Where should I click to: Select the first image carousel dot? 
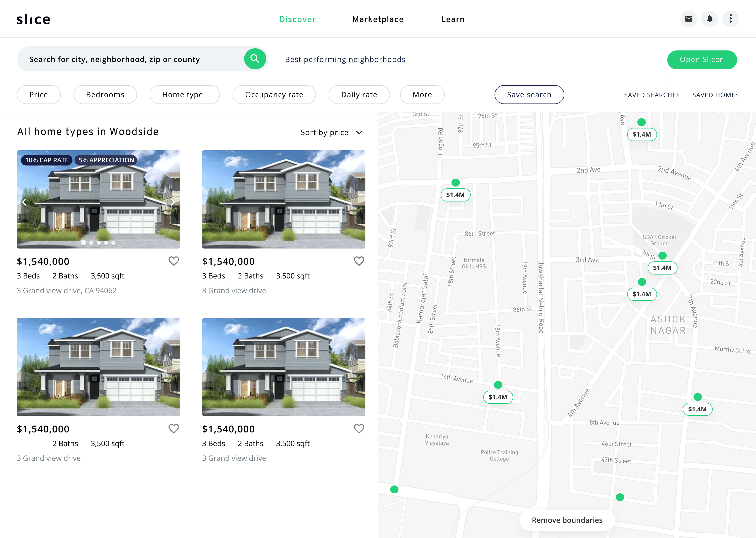pos(83,243)
